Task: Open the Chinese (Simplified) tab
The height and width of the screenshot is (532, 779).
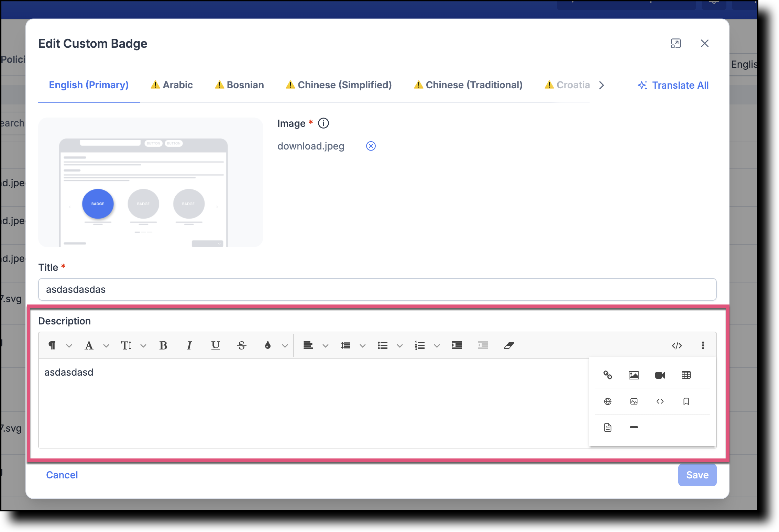Action: [339, 85]
